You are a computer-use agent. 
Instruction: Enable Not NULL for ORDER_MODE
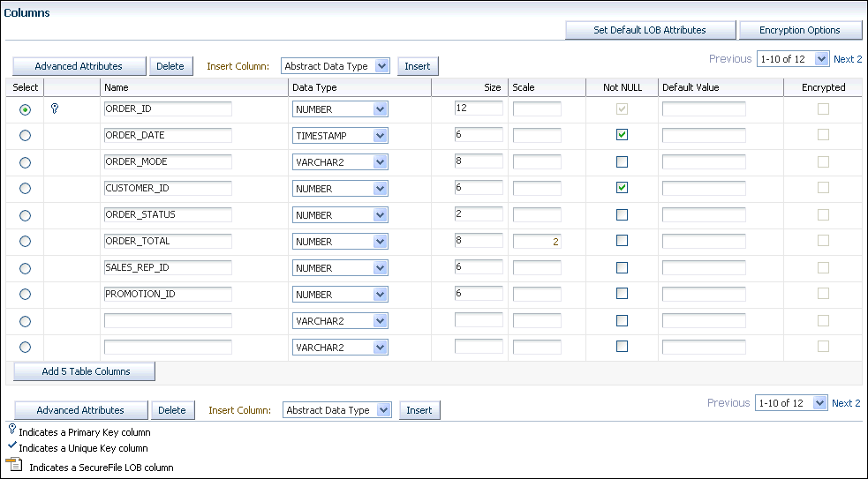click(622, 162)
